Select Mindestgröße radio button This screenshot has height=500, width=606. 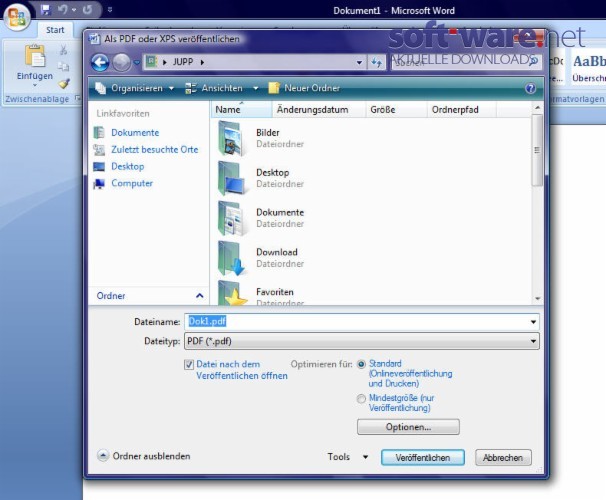coord(361,399)
